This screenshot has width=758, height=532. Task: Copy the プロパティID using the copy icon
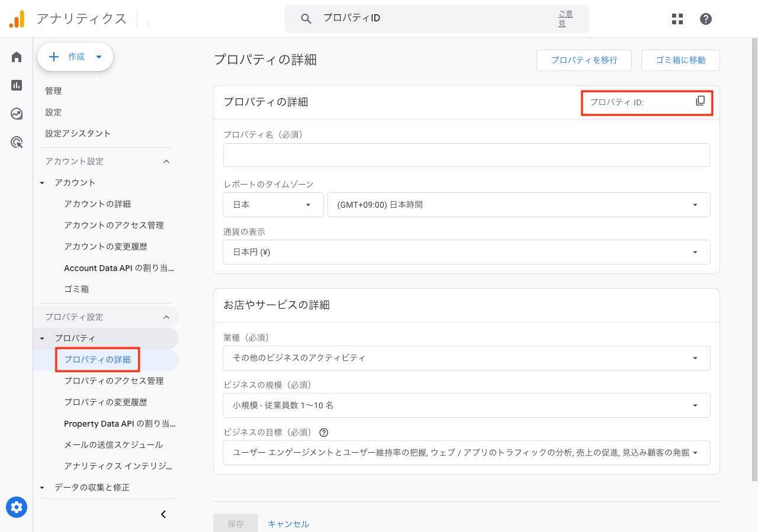700,101
